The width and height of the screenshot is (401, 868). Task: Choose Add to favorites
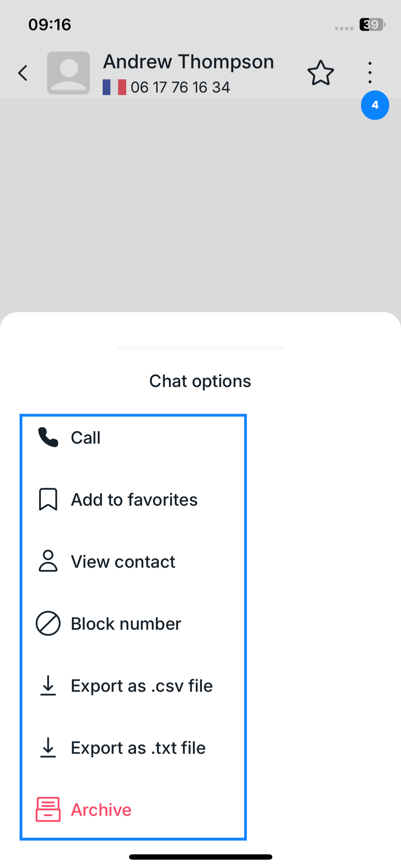(134, 500)
